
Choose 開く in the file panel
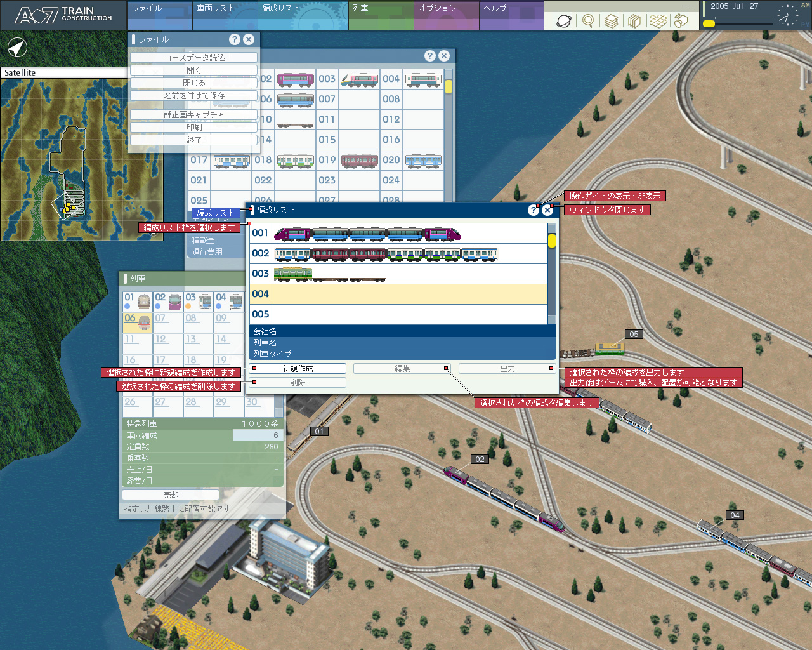tap(194, 70)
